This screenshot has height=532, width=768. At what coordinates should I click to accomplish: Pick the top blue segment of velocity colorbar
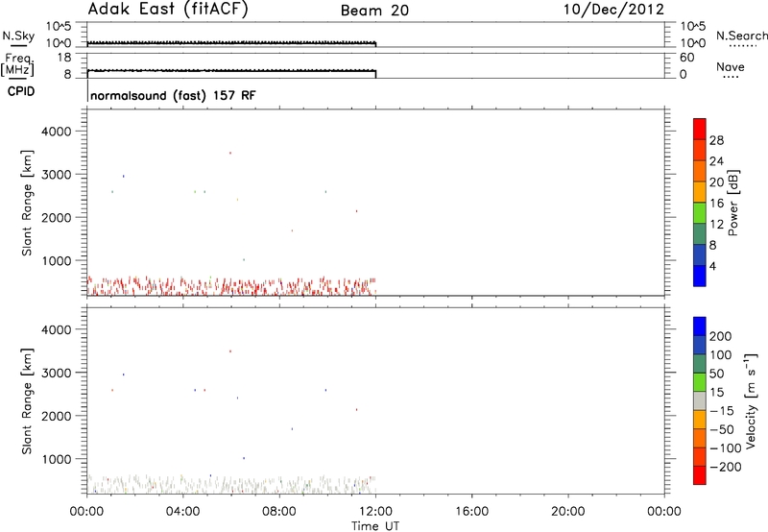pyautogui.click(x=700, y=326)
